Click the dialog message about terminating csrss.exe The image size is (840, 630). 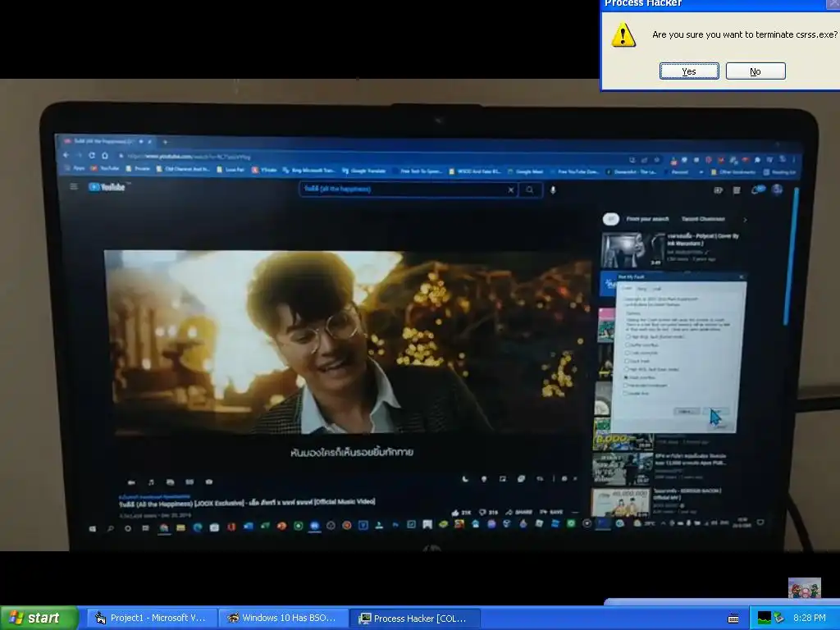point(745,34)
